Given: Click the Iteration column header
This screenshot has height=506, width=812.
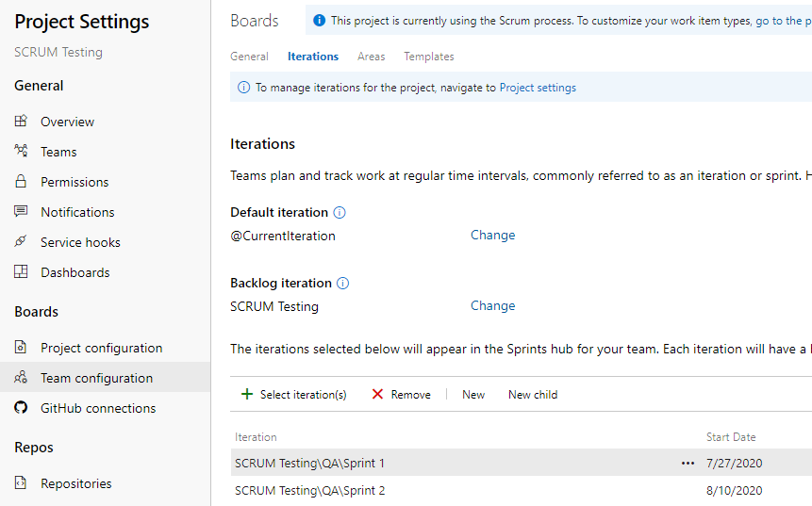Looking at the screenshot, I should click(x=256, y=437).
